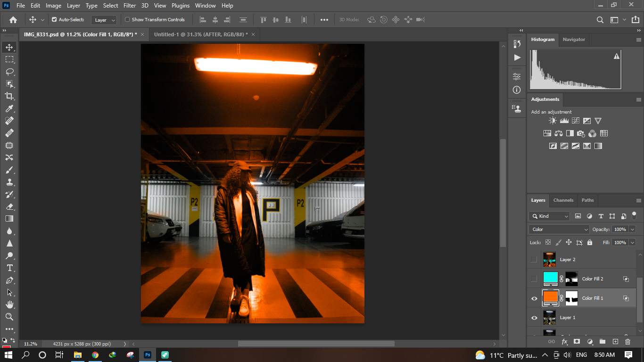Open layer style fx menu
Image resolution: width=644 pixels, height=362 pixels.
(564, 341)
